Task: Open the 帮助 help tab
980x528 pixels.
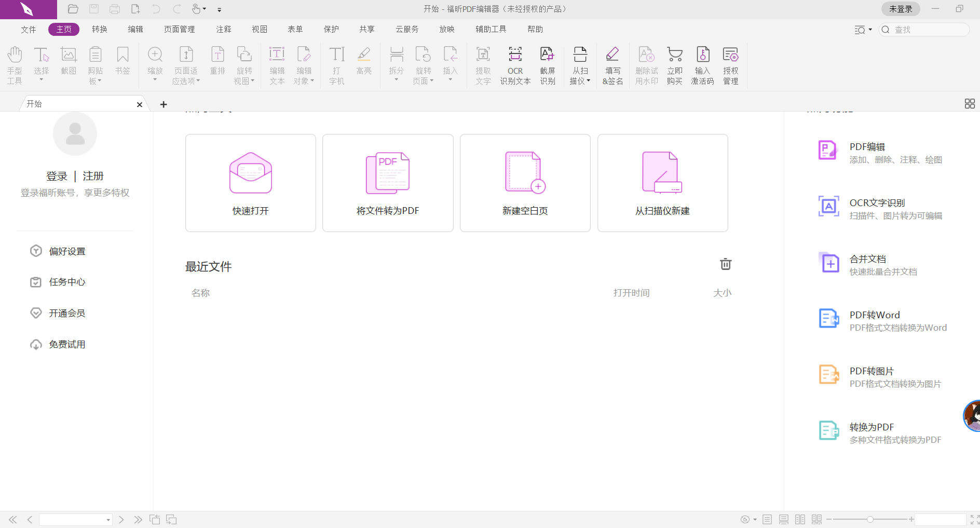Action: tap(535, 30)
